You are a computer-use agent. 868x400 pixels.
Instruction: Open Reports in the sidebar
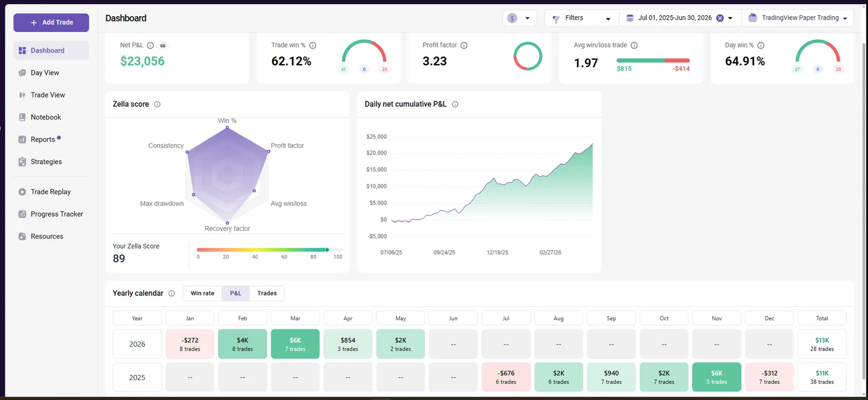[51, 139]
